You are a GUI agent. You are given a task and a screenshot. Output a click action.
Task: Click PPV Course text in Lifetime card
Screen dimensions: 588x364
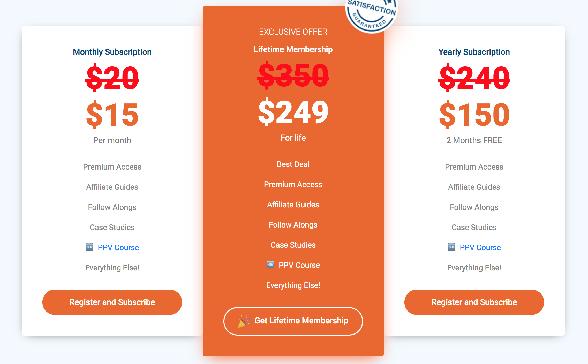[x=299, y=265]
